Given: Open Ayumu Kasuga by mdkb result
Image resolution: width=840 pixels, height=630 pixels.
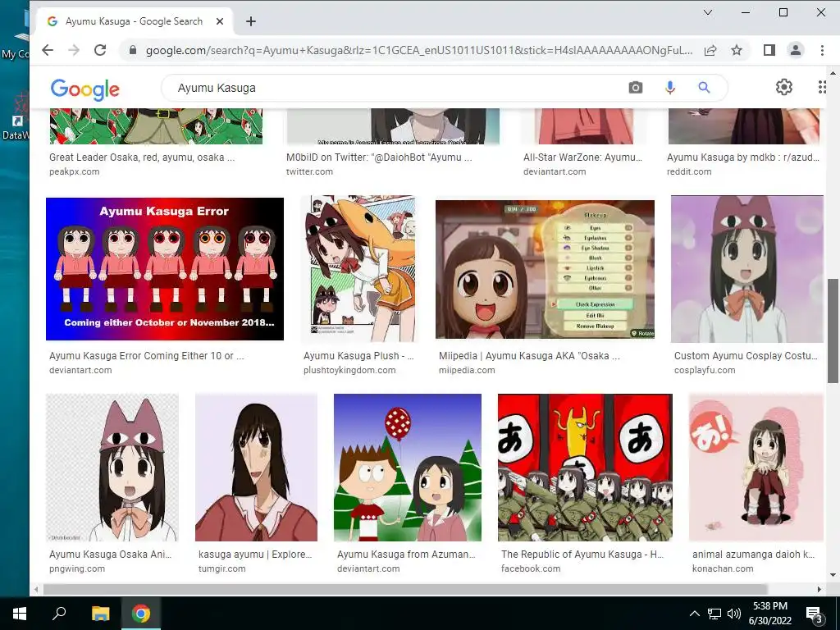Looking at the screenshot, I should 743,157.
